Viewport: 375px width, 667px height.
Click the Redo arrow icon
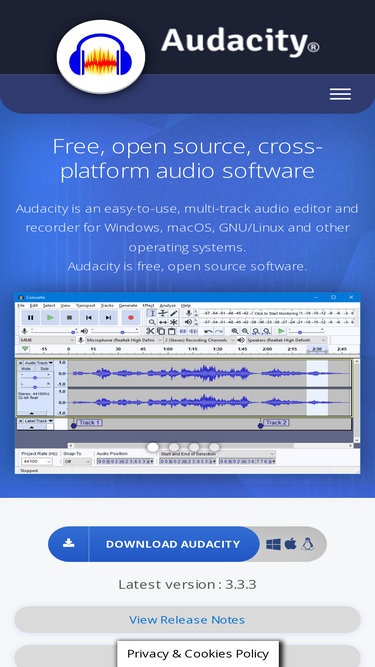219,331
